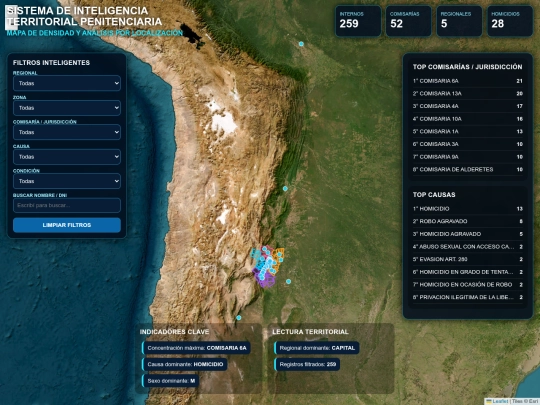Click the Privacion Ilegitima de la Libe… row
The width and height of the screenshot is (540, 405).
click(x=467, y=297)
